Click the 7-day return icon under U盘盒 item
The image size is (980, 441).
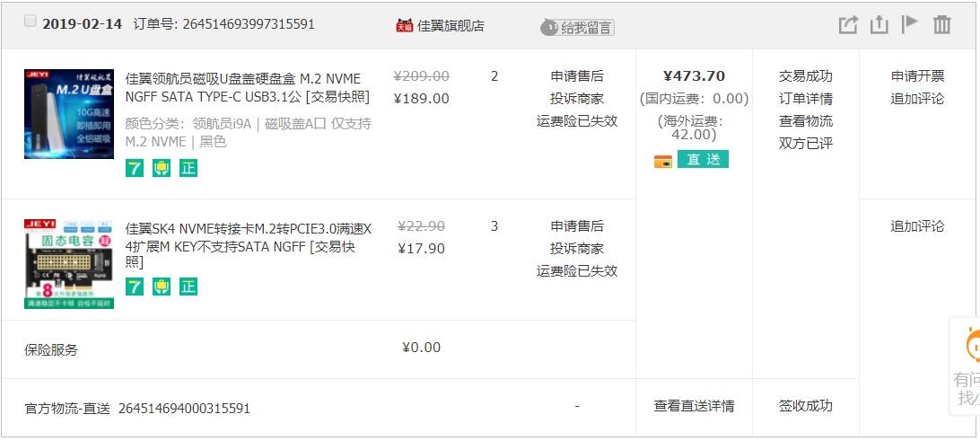(x=135, y=168)
